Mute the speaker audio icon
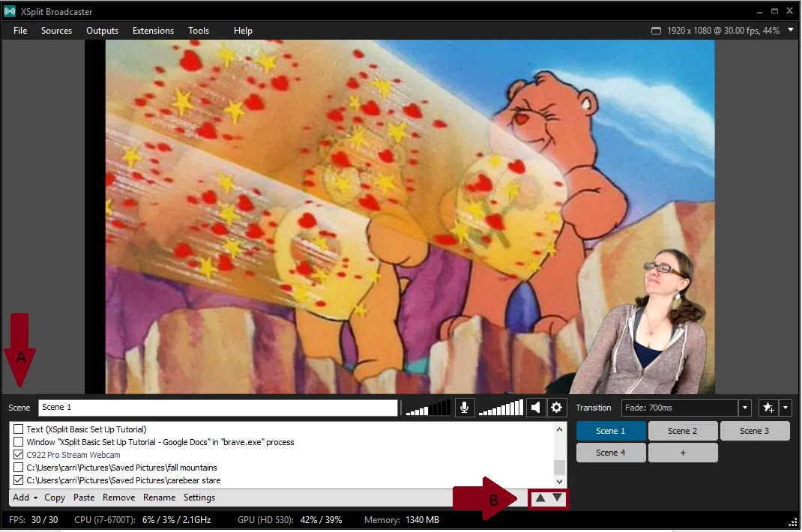Image resolution: width=802 pixels, height=532 pixels. 535,408
